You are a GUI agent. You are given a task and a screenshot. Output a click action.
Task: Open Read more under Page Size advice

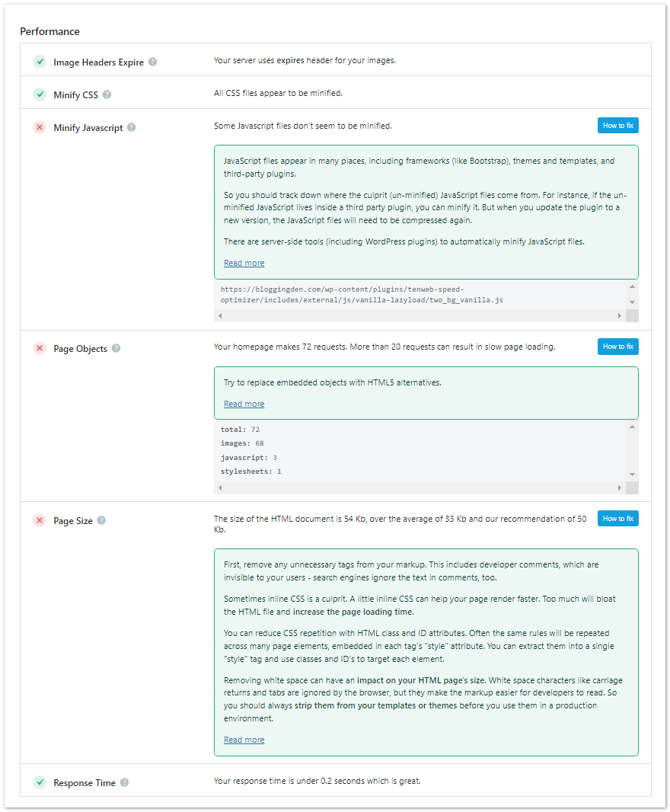[244, 739]
